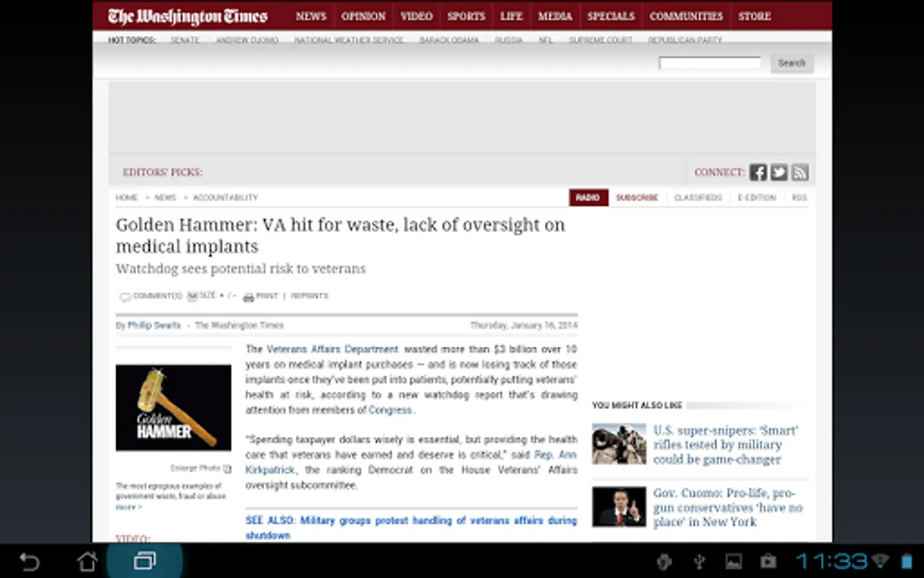Click the E-EDITION link
The width and height of the screenshot is (924, 578).
[757, 197]
